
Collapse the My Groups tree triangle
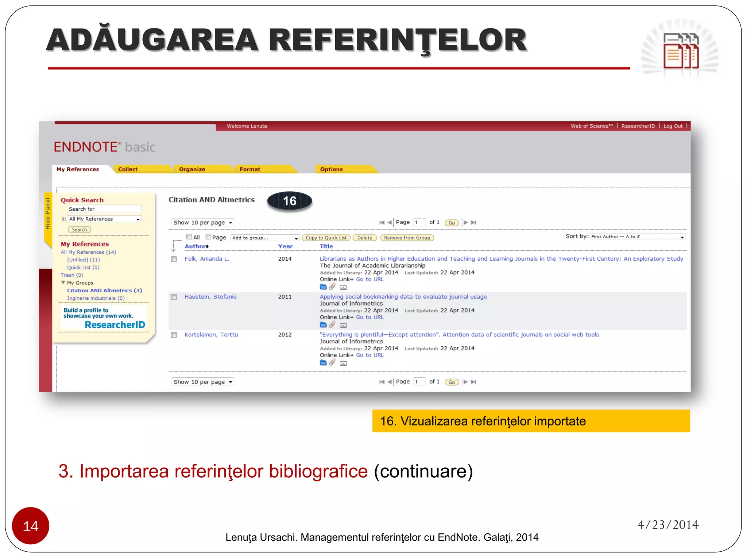[x=63, y=283]
